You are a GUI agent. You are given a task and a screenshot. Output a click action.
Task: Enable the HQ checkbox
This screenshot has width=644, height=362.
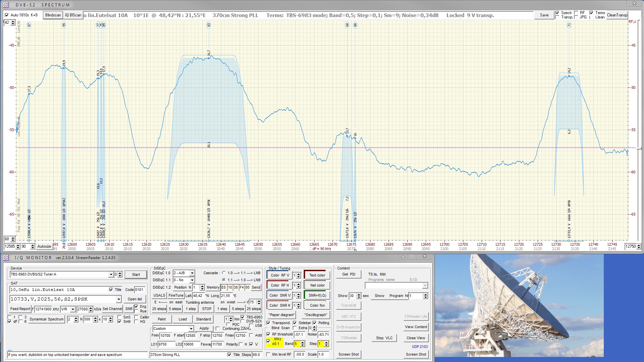coord(136,321)
